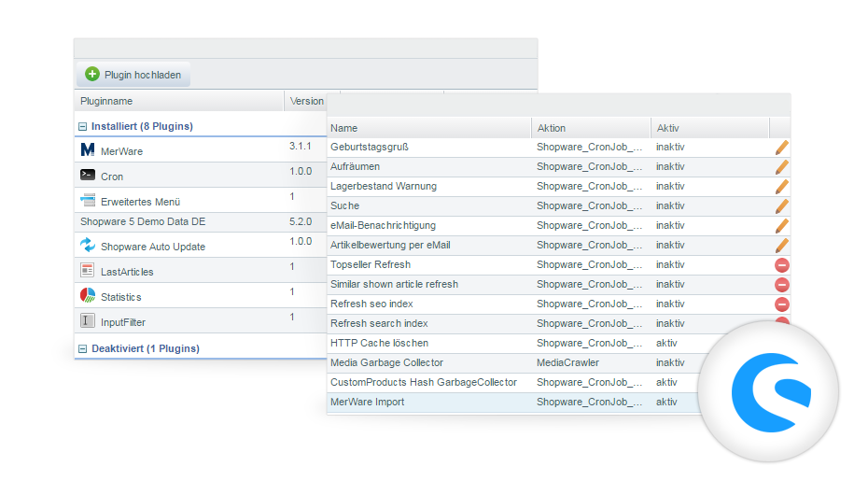Click the Geburtstagsgruß cron job name
Screen dimensions: 868x495
pyautogui.click(x=370, y=147)
